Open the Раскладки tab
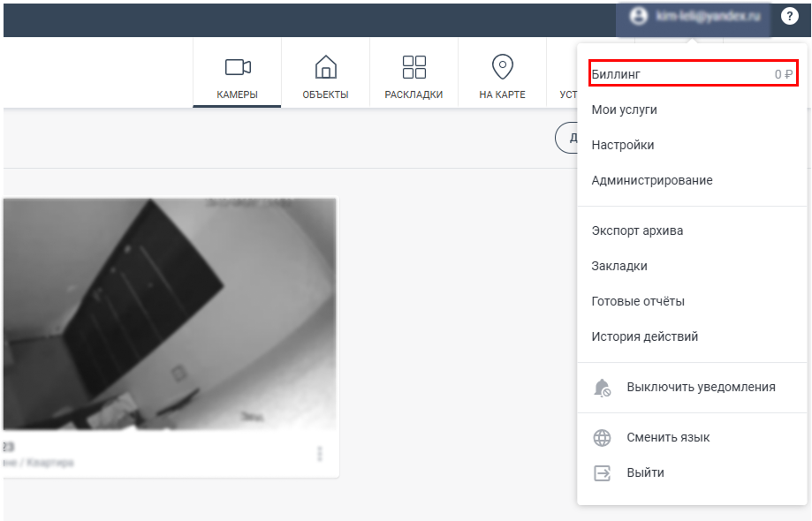 (414, 73)
